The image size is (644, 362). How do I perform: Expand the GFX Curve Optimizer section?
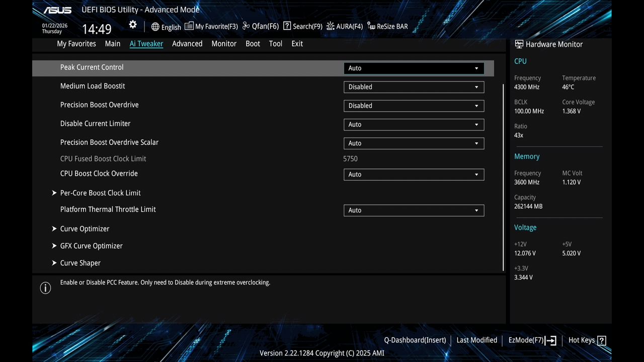pyautogui.click(x=91, y=246)
